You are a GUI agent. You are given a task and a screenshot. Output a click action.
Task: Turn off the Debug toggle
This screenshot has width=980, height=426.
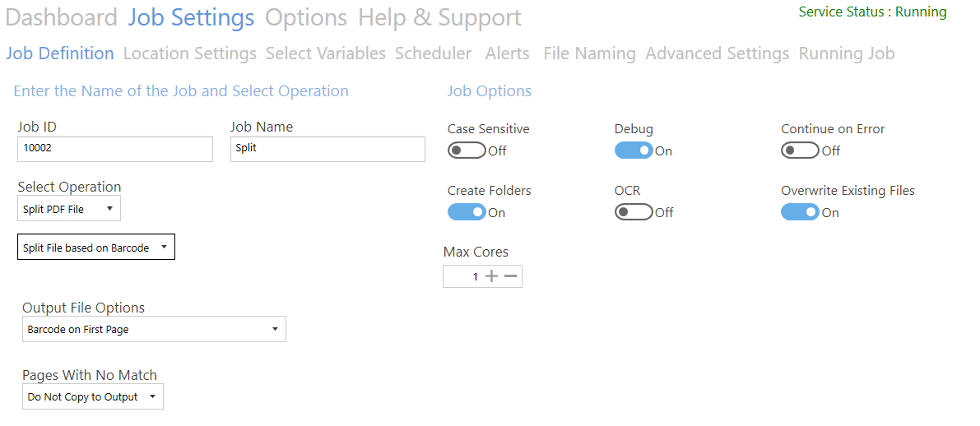point(634,150)
